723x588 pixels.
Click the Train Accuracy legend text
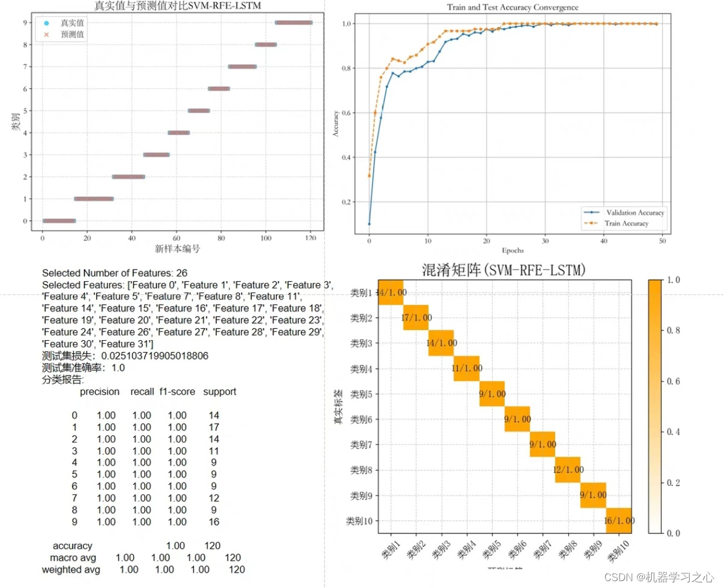point(626,223)
